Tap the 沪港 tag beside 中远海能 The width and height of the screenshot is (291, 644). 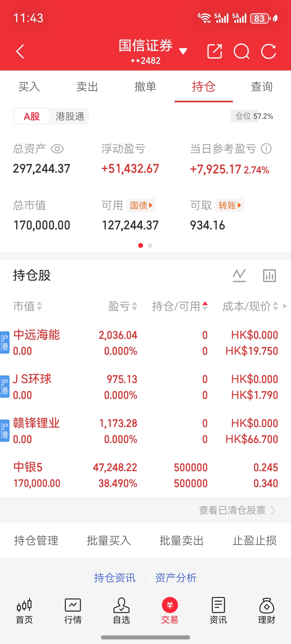[5, 342]
